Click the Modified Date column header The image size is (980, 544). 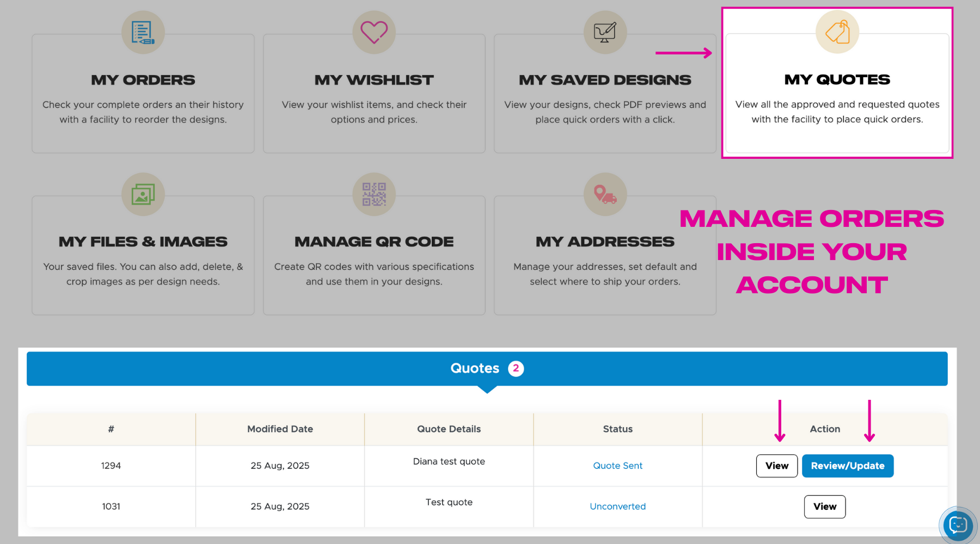coord(280,429)
